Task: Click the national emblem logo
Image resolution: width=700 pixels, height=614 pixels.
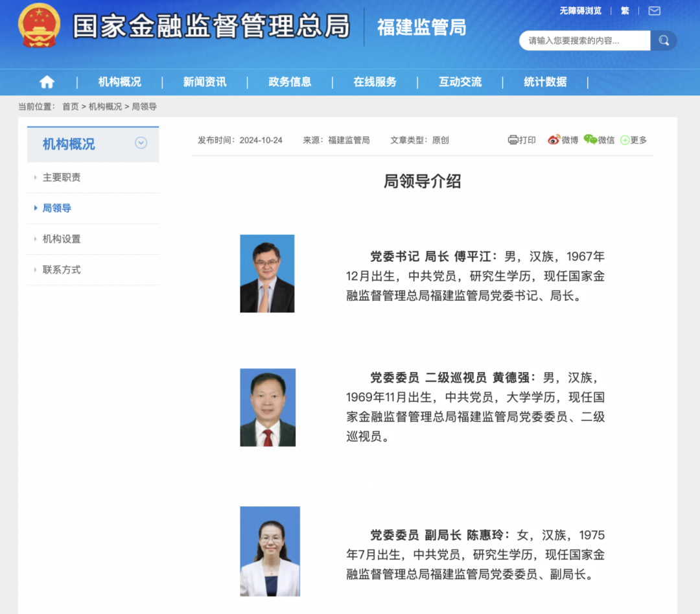Action: tap(39, 26)
